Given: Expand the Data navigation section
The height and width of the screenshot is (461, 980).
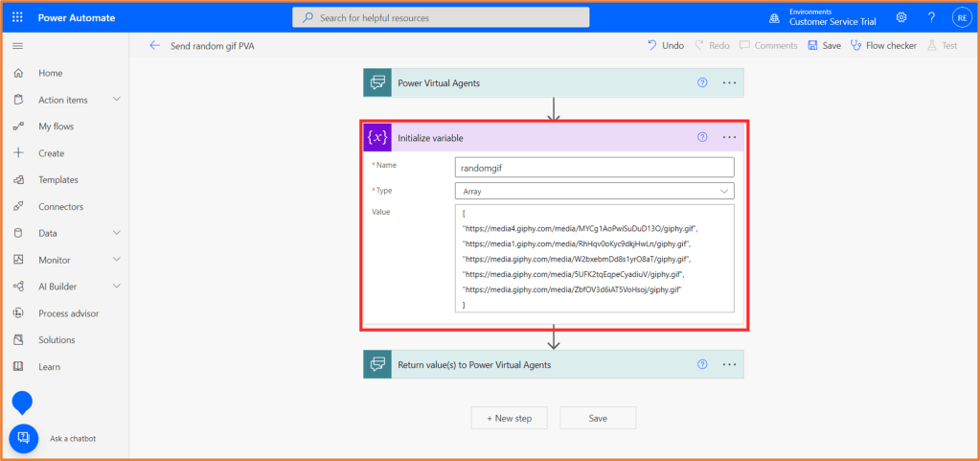Looking at the screenshot, I should [x=117, y=233].
